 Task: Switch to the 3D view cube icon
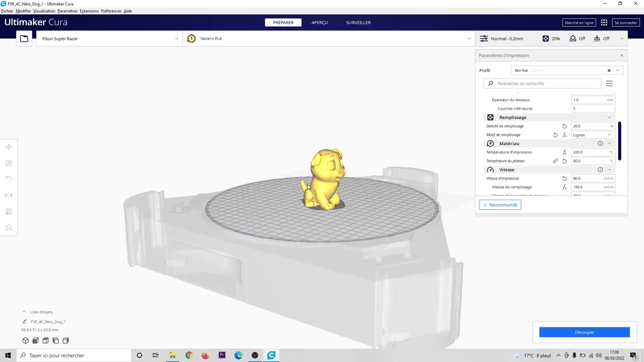pyautogui.click(x=26, y=341)
